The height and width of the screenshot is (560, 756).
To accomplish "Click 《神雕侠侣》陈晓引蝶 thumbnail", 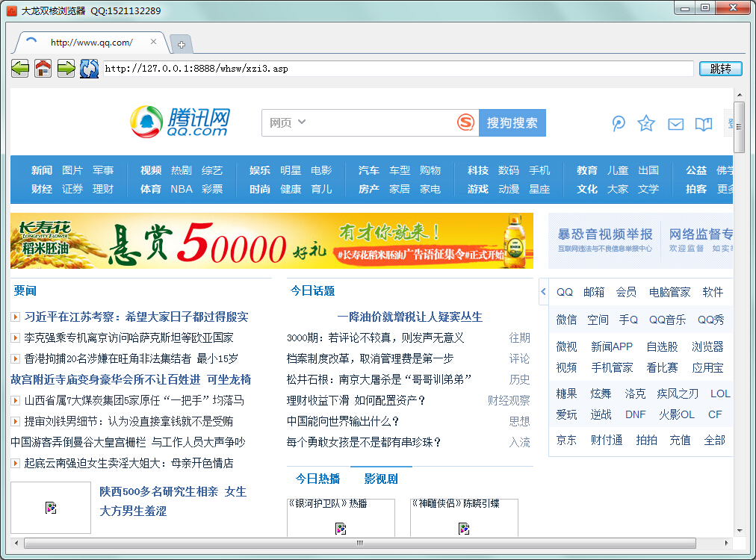I will (465, 517).
